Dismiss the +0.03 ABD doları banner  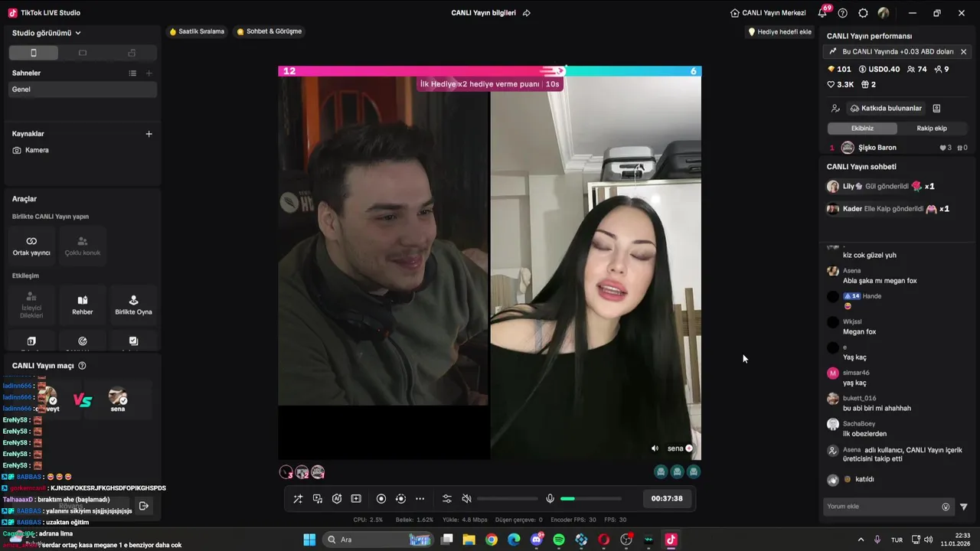963,52
